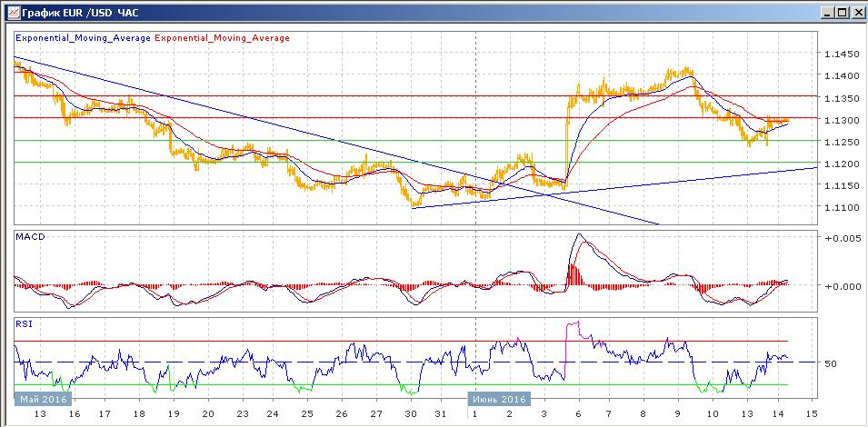
Task: Click the chart window icon in title bar
Action: (x=10, y=12)
